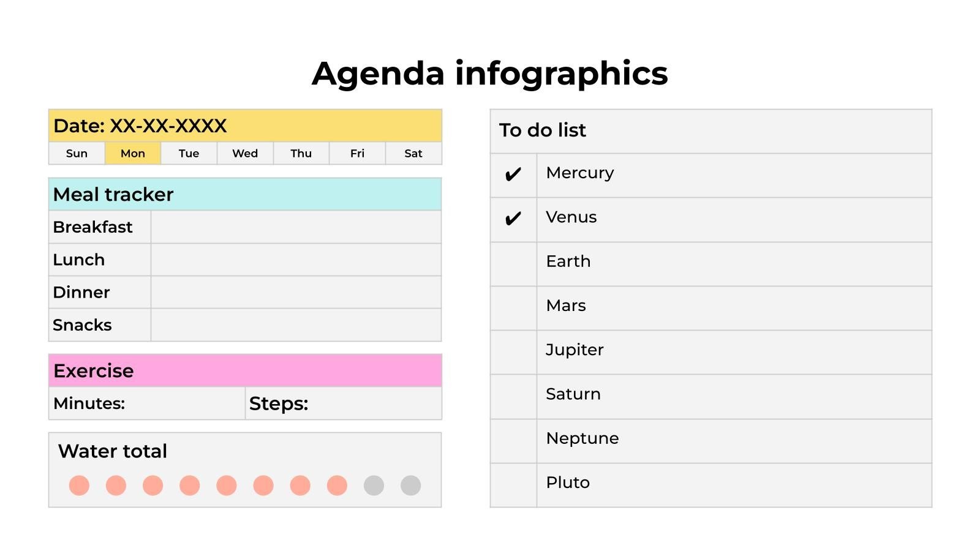Click the last gray water dot
The height and width of the screenshot is (551, 980).
click(x=410, y=485)
